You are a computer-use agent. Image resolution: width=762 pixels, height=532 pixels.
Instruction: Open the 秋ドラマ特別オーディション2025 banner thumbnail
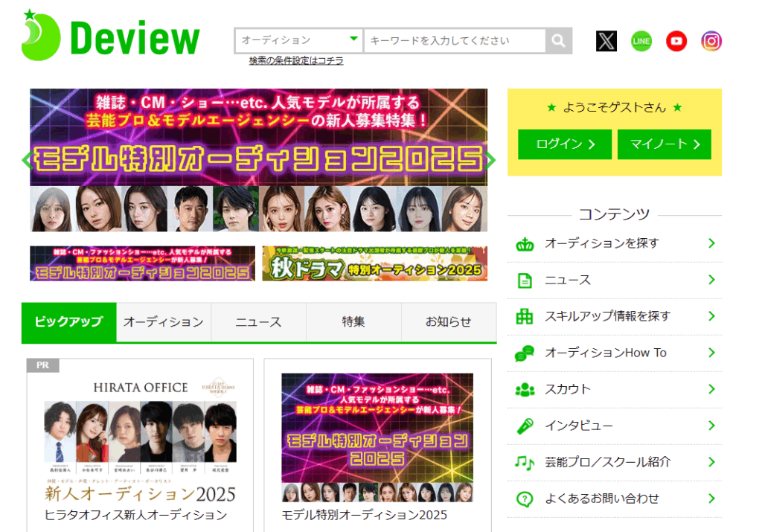tap(375, 263)
